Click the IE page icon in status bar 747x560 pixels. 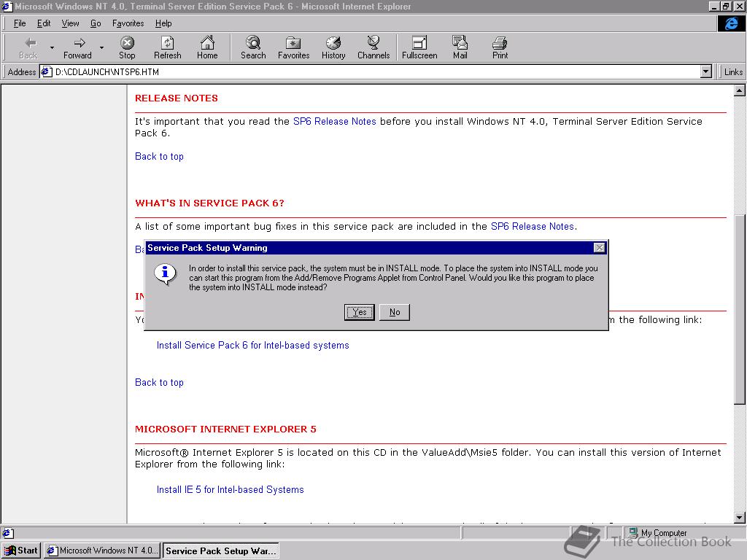[7, 533]
